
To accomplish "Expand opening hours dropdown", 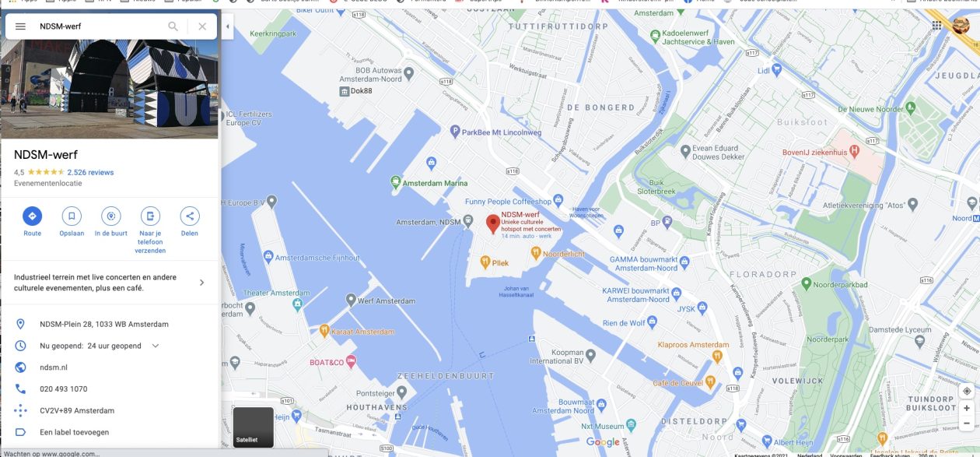I will pos(156,346).
